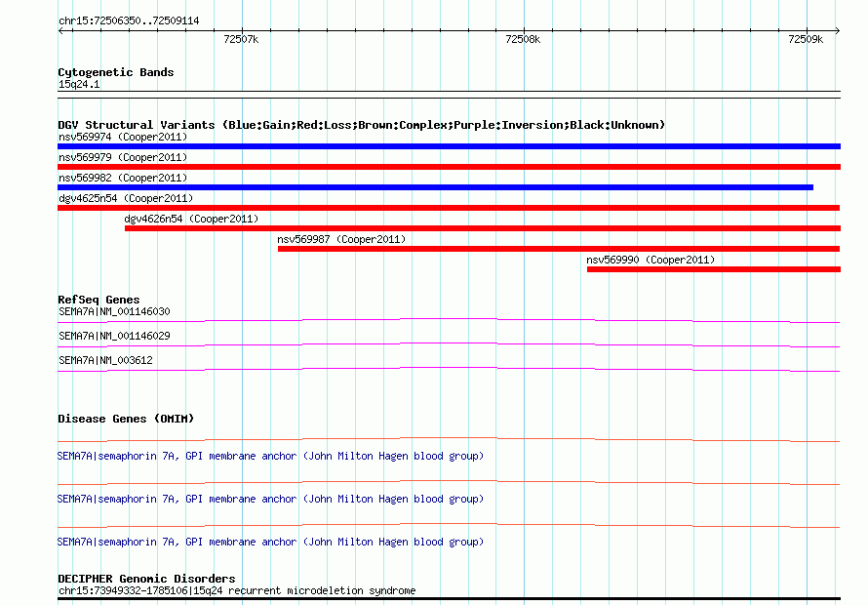
Task: Click the red bar under dgv4625n54
Action: point(449,208)
